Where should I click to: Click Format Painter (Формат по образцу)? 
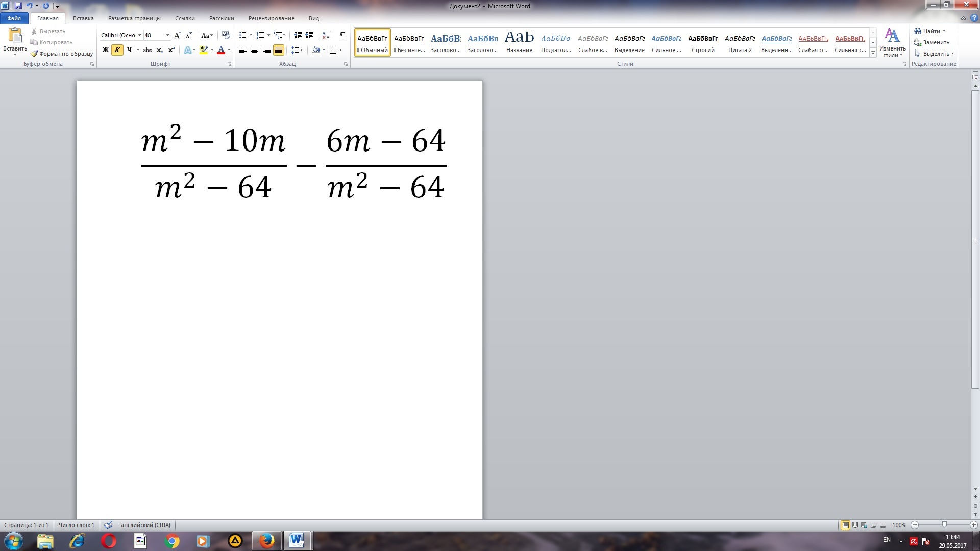[x=62, y=54]
